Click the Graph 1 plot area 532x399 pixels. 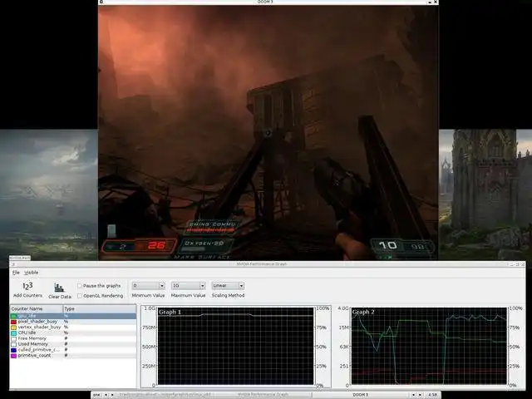236,346
